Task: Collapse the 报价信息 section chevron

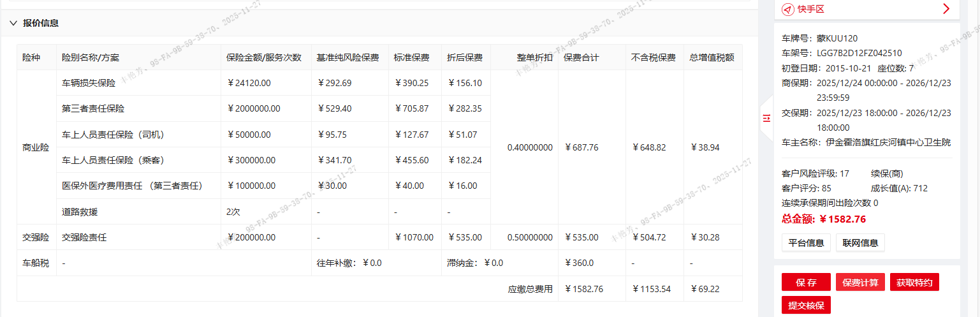Action: pos(13,23)
